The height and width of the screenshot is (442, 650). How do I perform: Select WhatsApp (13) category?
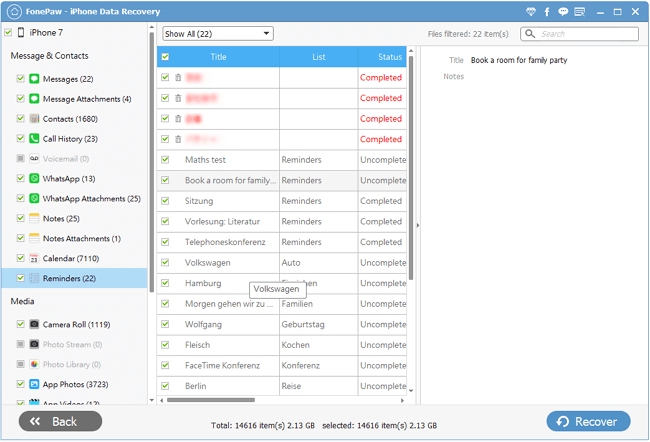(69, 179)
